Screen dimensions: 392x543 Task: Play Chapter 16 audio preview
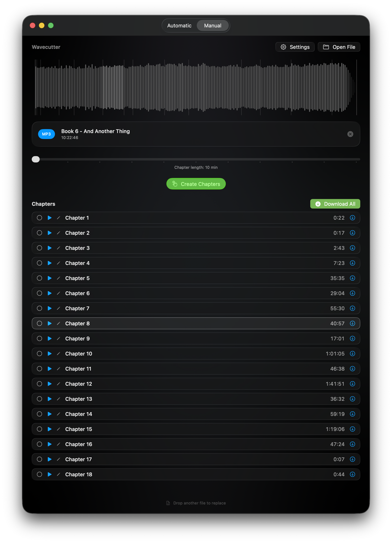50,444
